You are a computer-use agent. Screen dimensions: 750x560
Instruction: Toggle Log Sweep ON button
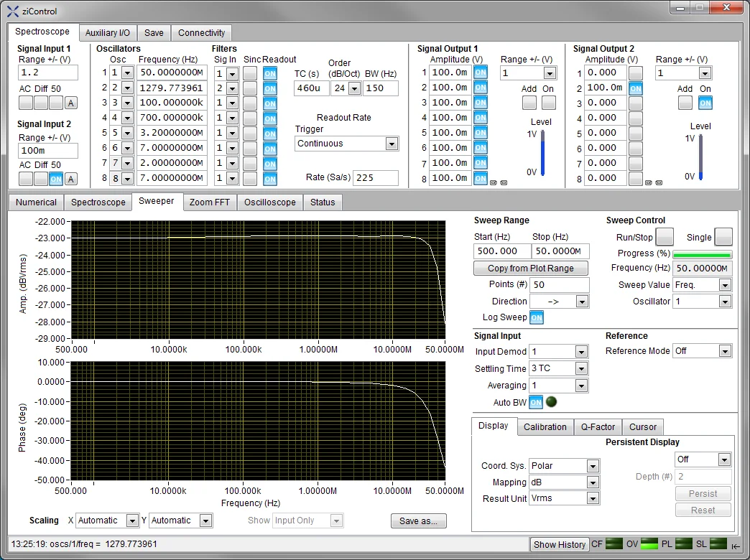[x=537, y=317]
